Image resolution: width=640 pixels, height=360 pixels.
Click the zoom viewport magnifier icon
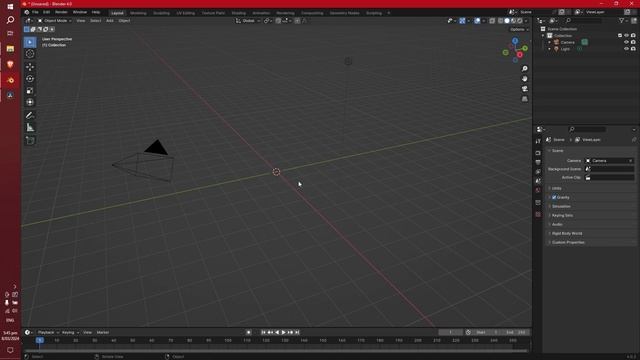pyautogui.click(x=524, y=69)
